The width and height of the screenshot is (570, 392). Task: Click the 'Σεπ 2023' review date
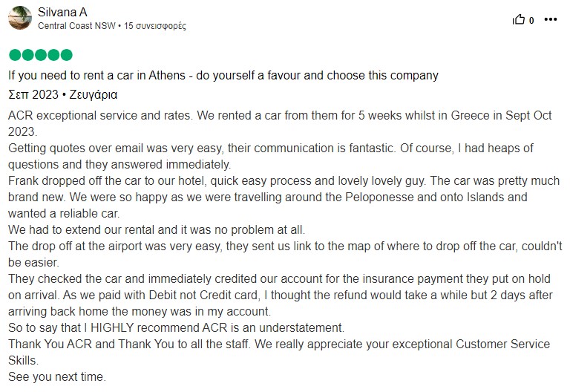tap(33, 94)
